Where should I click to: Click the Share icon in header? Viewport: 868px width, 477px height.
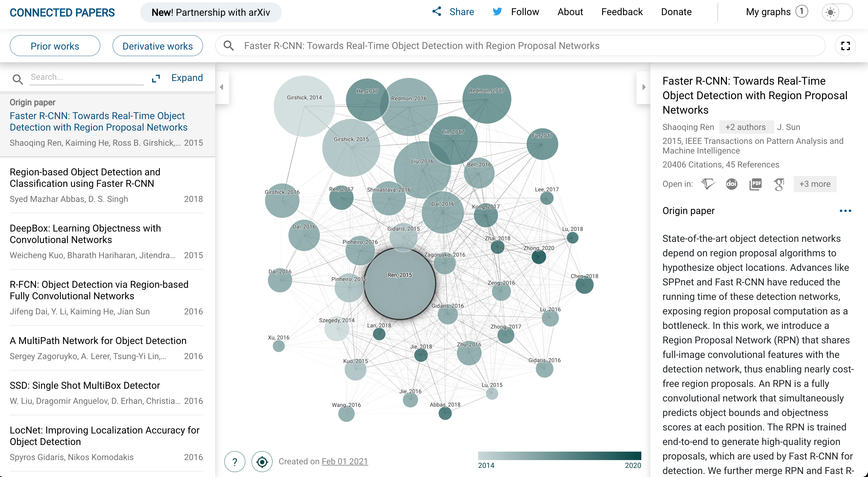[437, 11]
